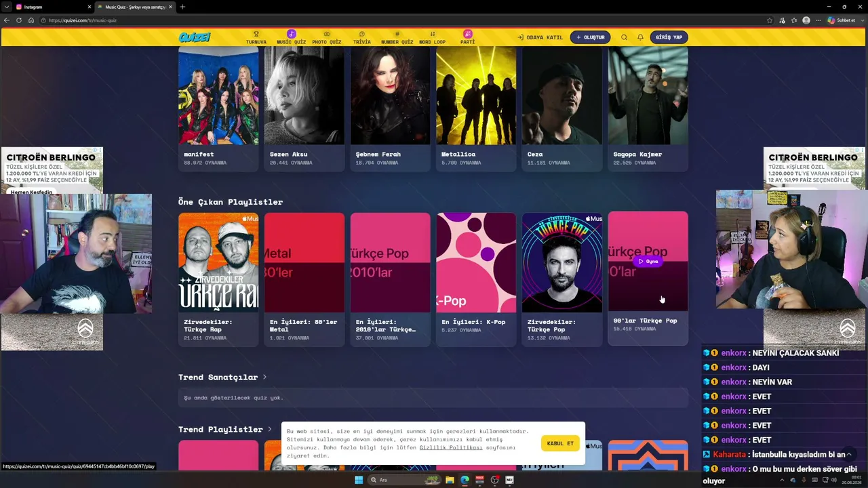868x488 pixels.
Task: Open Microsoft Edge from the taskbar
Action: [465, 480]
